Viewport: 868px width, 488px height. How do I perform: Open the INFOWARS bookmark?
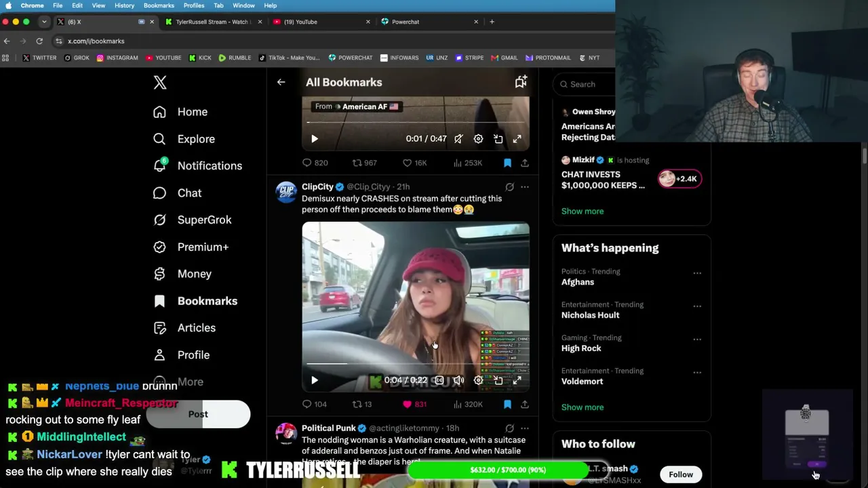399,58
